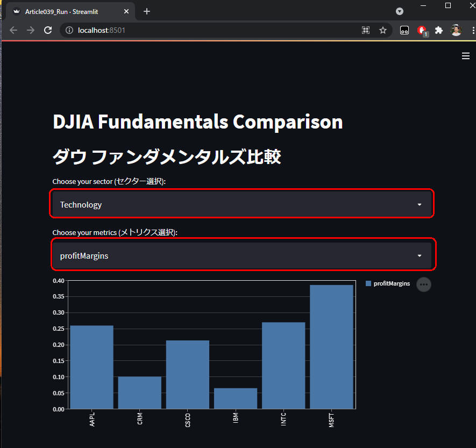
Task: Click the square-faced extension icon in toolbar
Action: [x=404, y=30]
